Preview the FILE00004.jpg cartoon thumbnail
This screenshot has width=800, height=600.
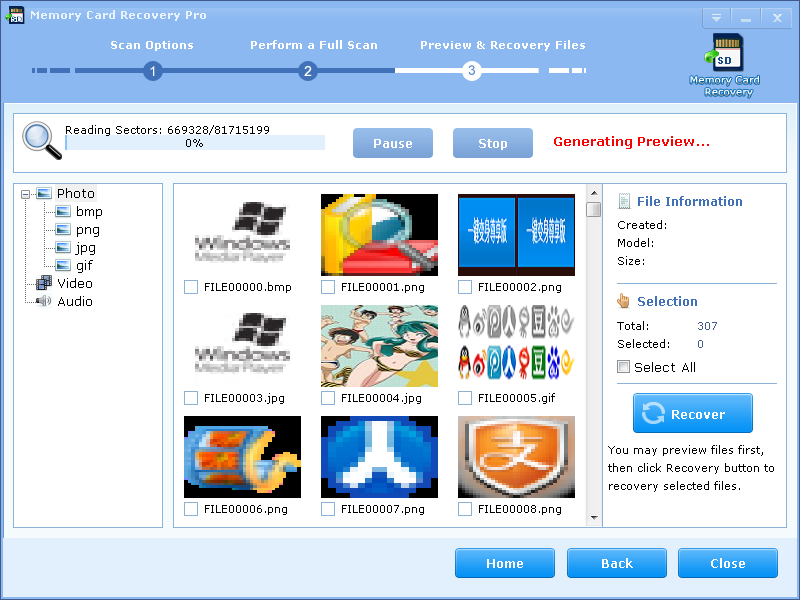coord(379,346)
